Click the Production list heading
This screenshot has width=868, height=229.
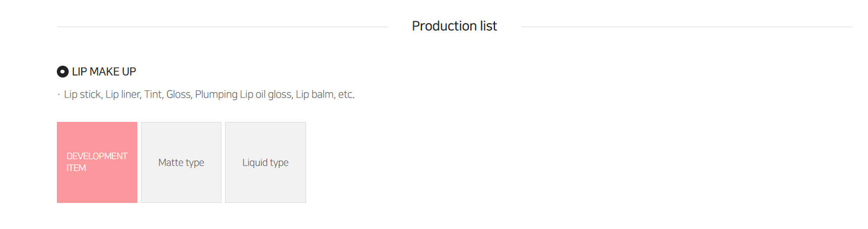[x=455, y=26]
